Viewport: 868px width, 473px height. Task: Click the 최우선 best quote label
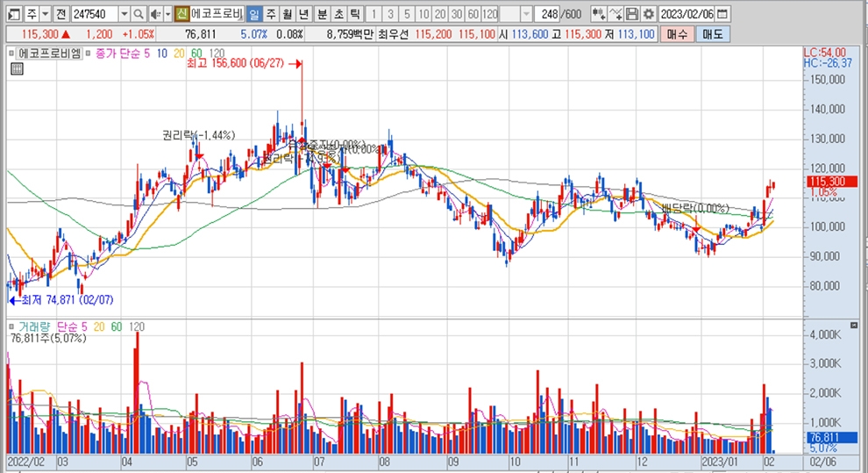tap(393, 34)
